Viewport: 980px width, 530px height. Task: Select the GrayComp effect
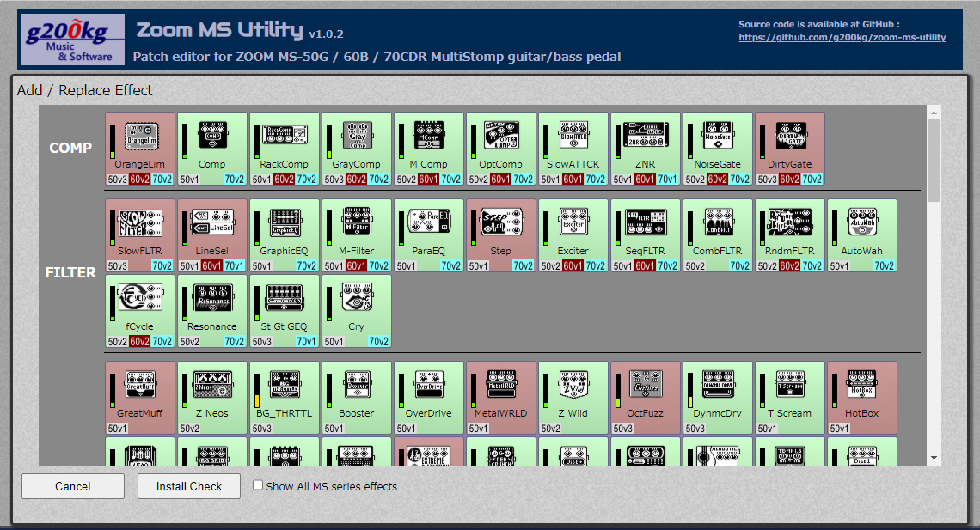pyautogui.click(x=357, y=149)
